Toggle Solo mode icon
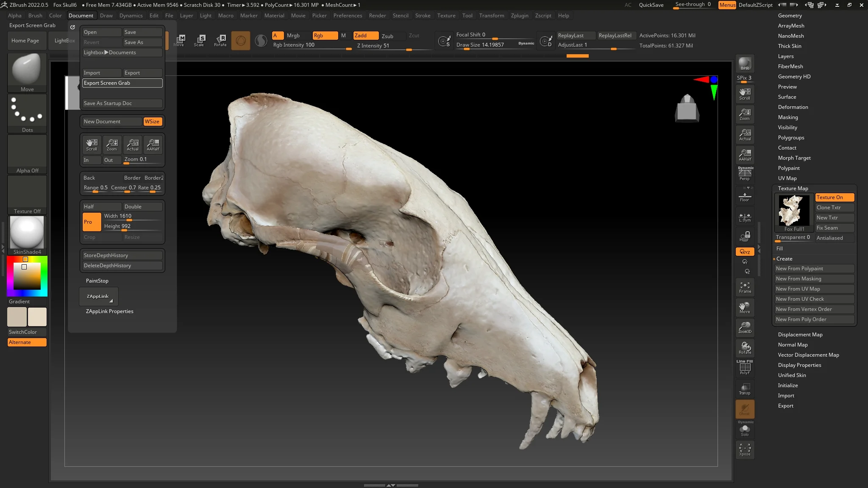The width and height of the screenshot is (868, 488). (x=745, y=429)
